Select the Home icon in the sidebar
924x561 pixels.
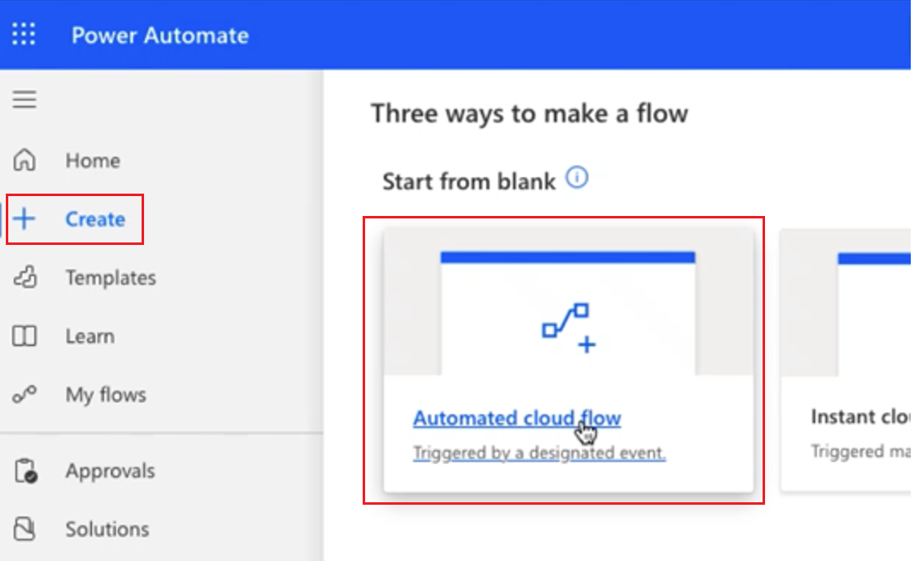(x=25, y=160)
